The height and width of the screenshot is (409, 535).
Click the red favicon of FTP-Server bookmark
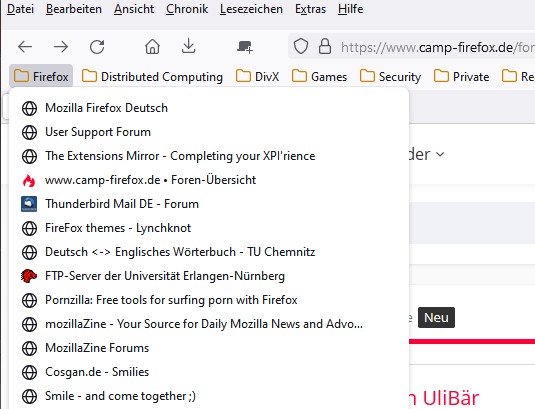tap(29, 276)
